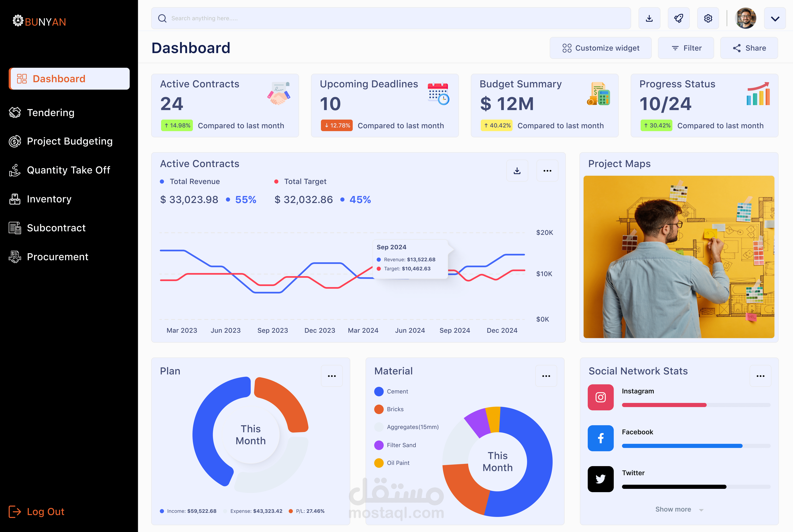The height and width of the screenshot is (532, 793).
Task: Expand the profile dropdown chevron
Action: pyautogui.click(x=774, y=19)
